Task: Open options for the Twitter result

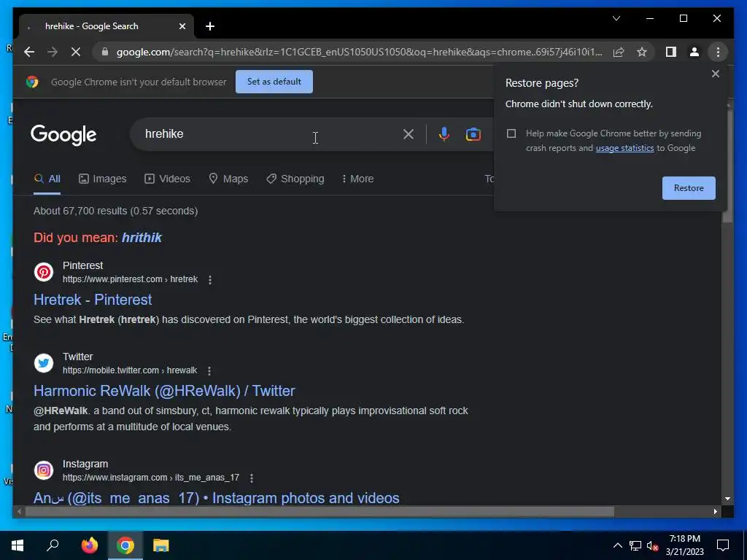Action: pos(209,371)
